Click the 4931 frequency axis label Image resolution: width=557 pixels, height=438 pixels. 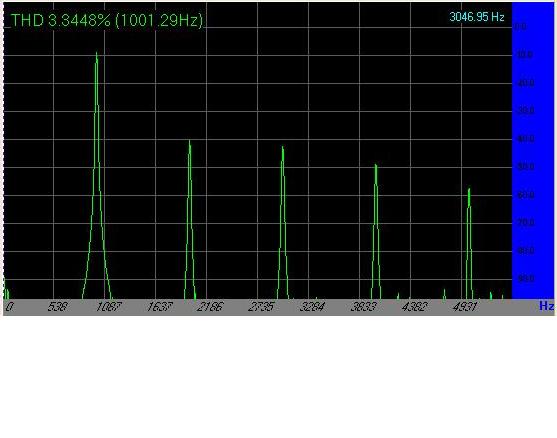coord(465,307)
